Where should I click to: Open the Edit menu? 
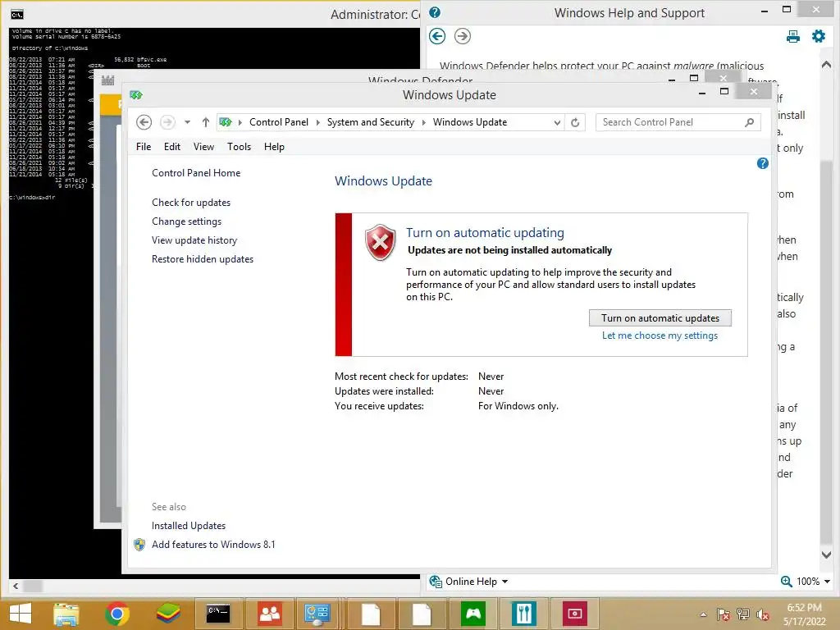click(172, 147)
